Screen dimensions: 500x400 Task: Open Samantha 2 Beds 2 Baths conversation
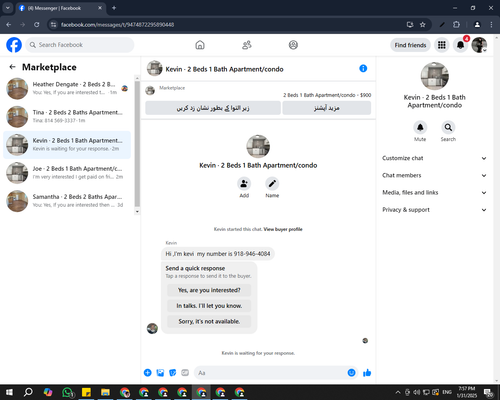pos(67,201)
